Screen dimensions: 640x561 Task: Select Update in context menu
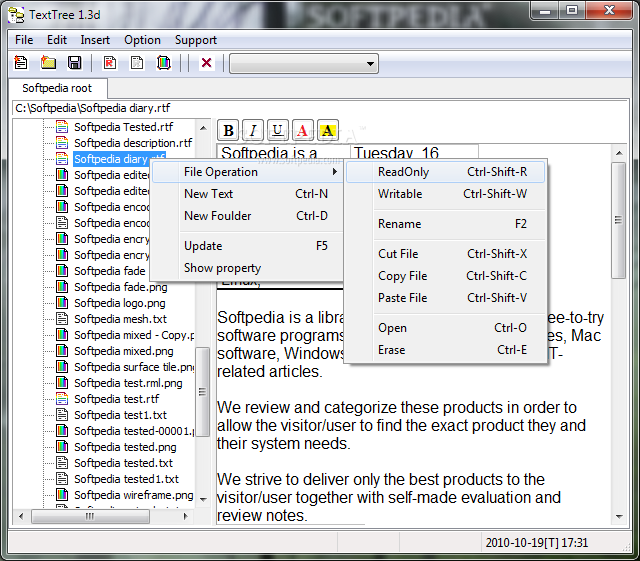pos(247,246)
